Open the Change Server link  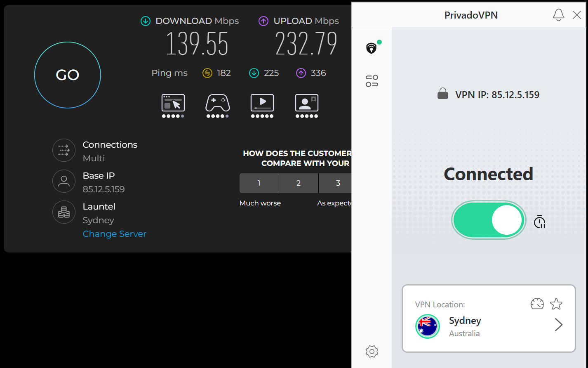click(x=115, y=234)
